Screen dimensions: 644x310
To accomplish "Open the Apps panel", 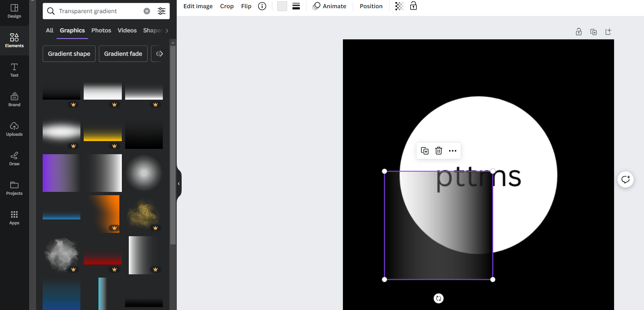I will (x=14, y=218).
